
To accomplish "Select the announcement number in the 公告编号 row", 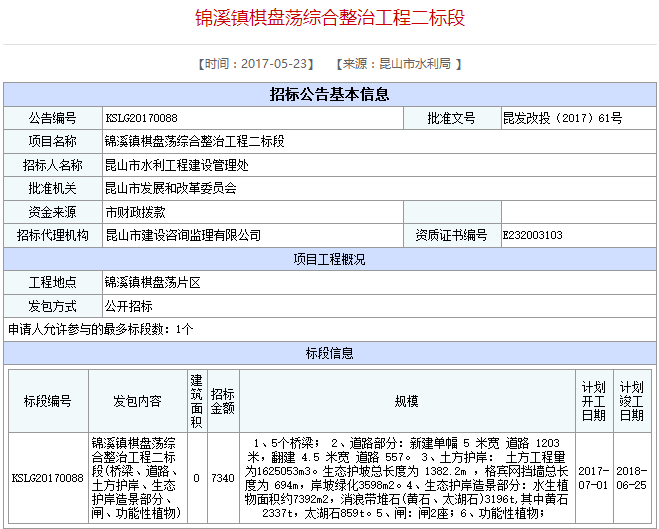I will [x=141, y=118].
